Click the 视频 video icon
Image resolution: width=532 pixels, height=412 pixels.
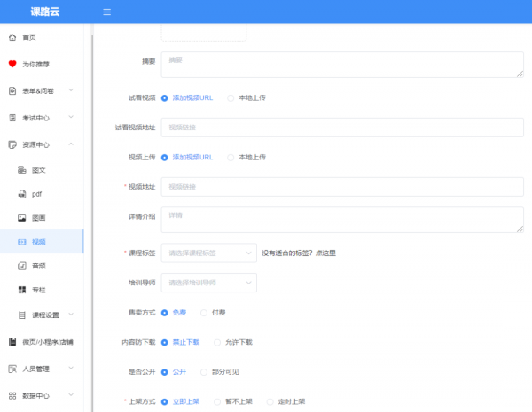point(22,242)
